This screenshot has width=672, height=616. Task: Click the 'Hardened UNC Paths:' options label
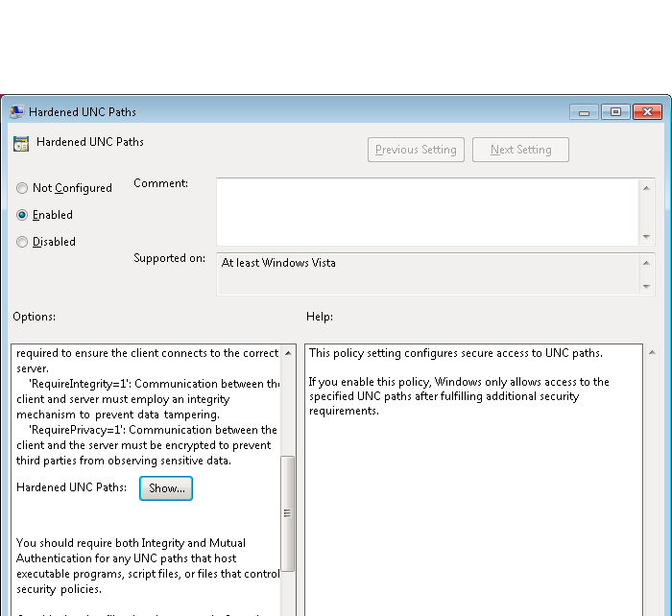click(x=72, y=487)
